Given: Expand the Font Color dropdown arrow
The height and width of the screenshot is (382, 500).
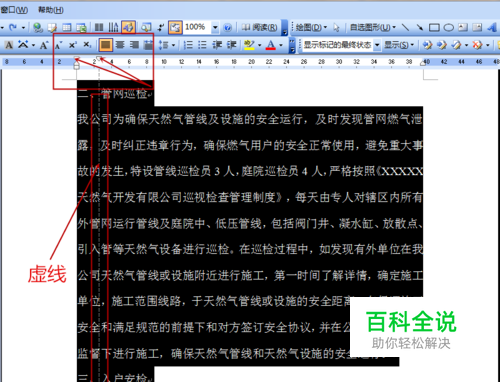Looking at the screenshot, I should pyautogui.click(x=281, y=45).
